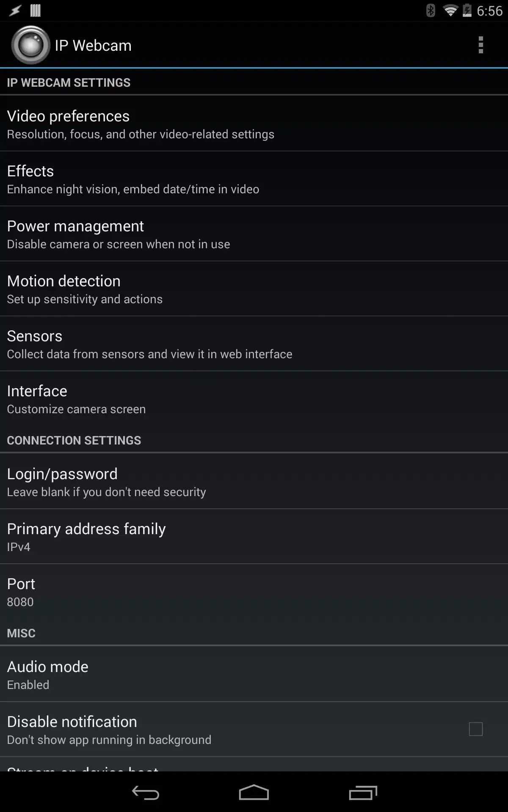Open Interface customization settings
508x812 pixels.
pyautogui.click(x=254, y=398)
